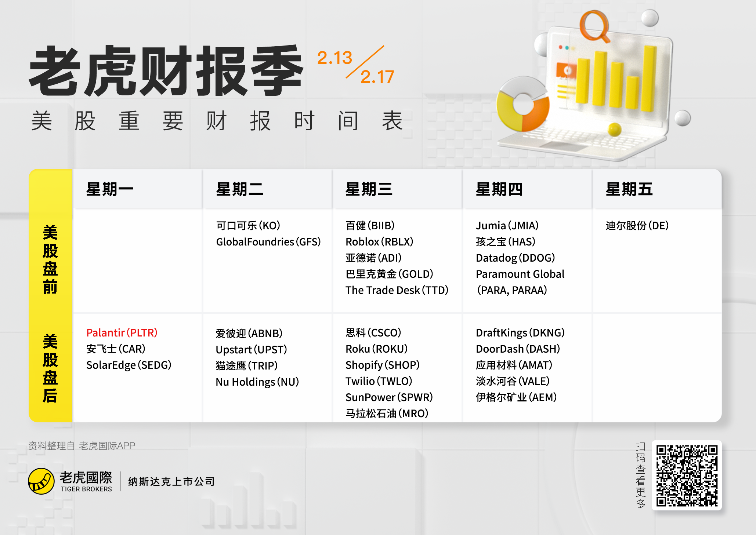
Task: Click the 扫码查看更多 vertical text
Action: [640, 475]
